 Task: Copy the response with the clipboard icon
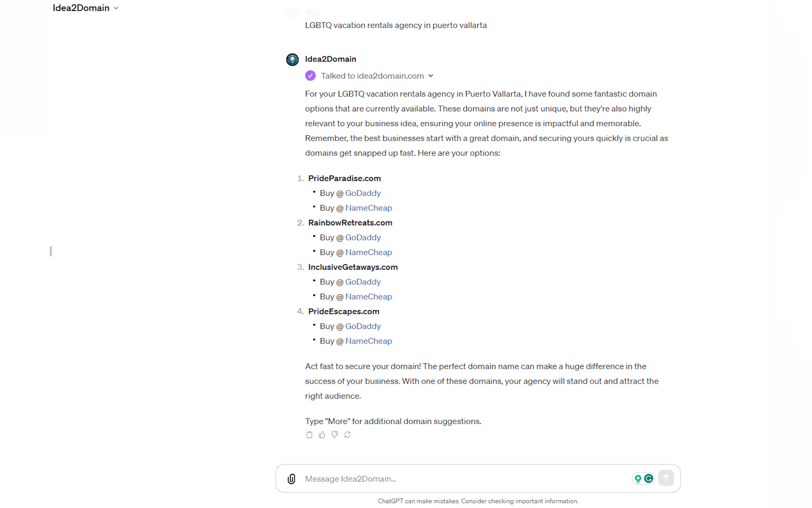(x=309, y=435)
